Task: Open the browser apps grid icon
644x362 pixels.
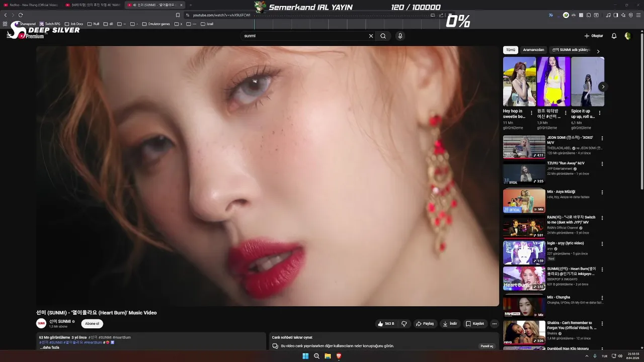Action: [5, 24]
